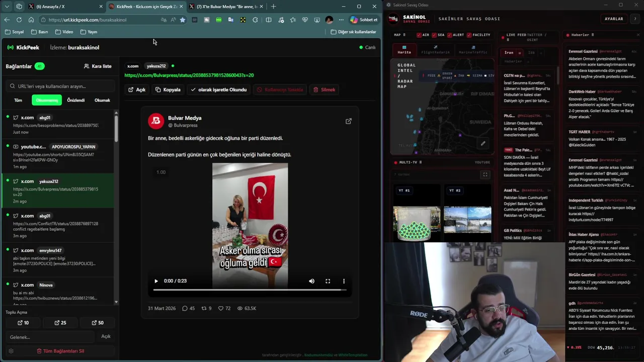Open the APOYUOROSPU_YAPAN youtube link entry
The image size is (644, 362).
point(58,156)
